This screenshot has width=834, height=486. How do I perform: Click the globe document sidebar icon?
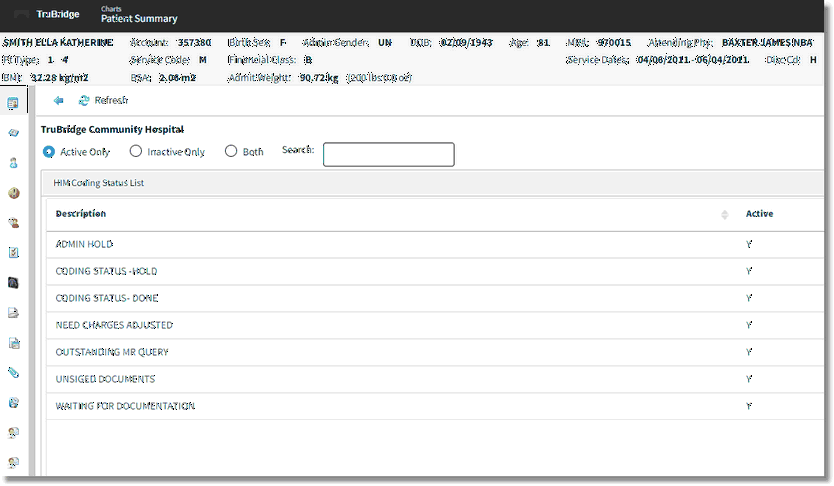pyautogui.click(x=14, y=403)
